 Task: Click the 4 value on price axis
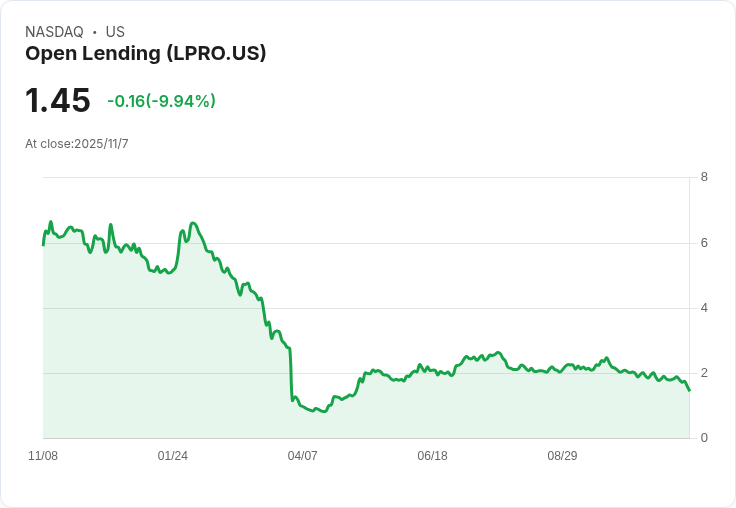click(x=704, y=308)
